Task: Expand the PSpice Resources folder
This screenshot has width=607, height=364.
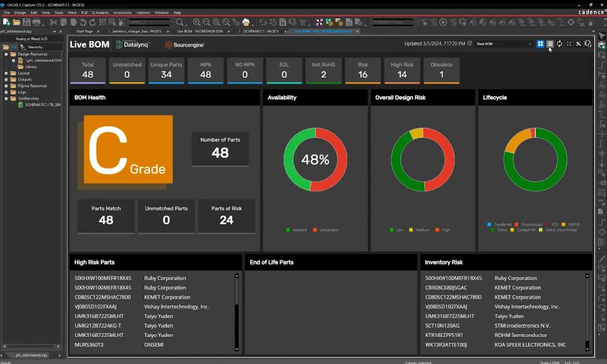Action: coord(6,86)
